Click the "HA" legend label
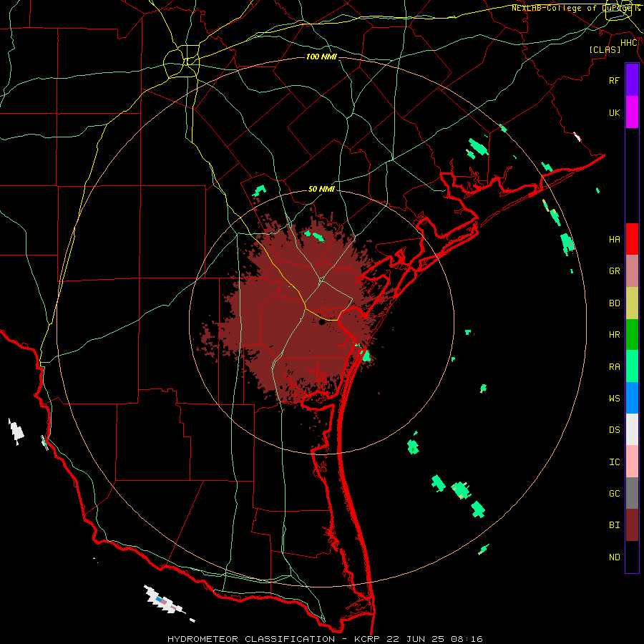The width and height of the screenshot is (644, 644). 614,240
